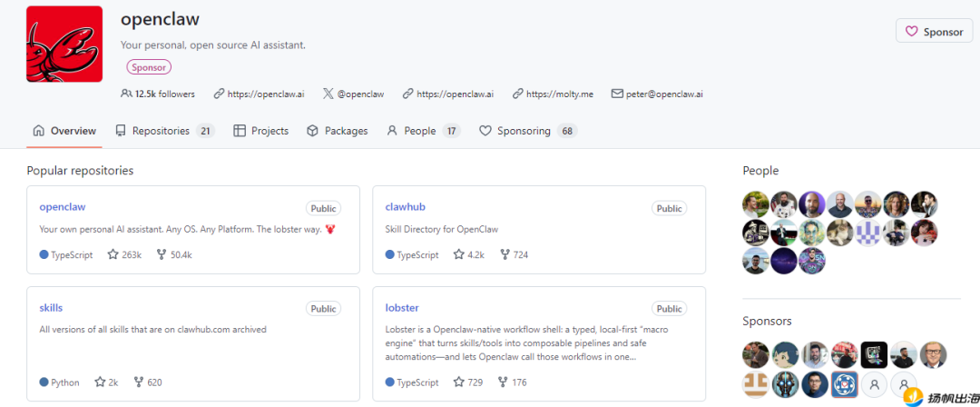Click the pink Sponsor badge under description
The width and height of the screenshot is (980, 407).
click(x=149, y=67)
